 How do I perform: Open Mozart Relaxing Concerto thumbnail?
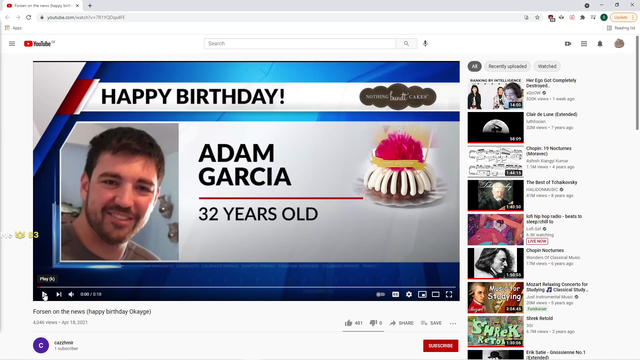496,297
